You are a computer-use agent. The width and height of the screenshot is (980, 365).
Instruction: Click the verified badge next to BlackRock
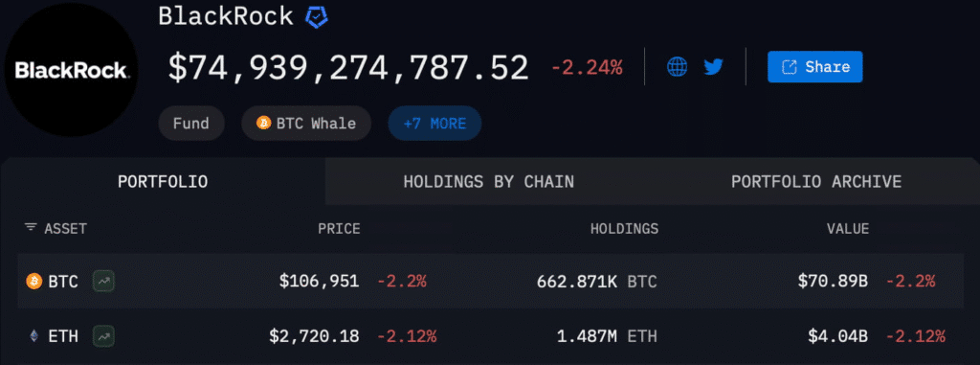pos(316,17)
